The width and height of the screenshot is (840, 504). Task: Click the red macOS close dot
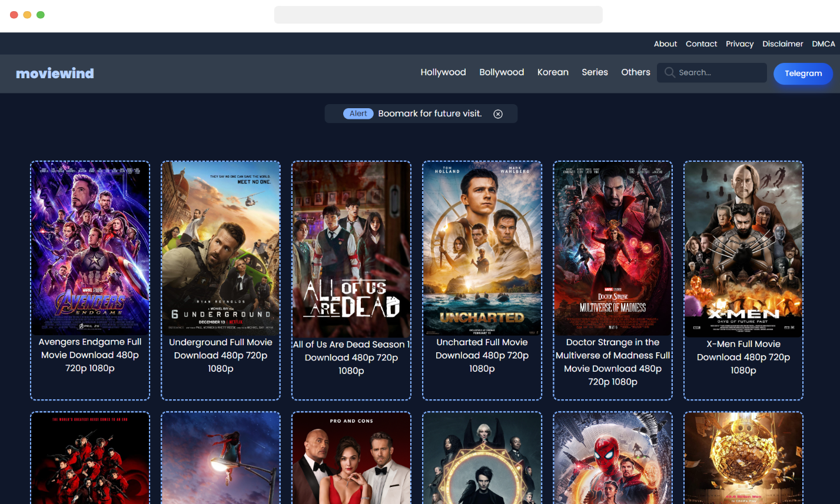click(x=14, y=15)
